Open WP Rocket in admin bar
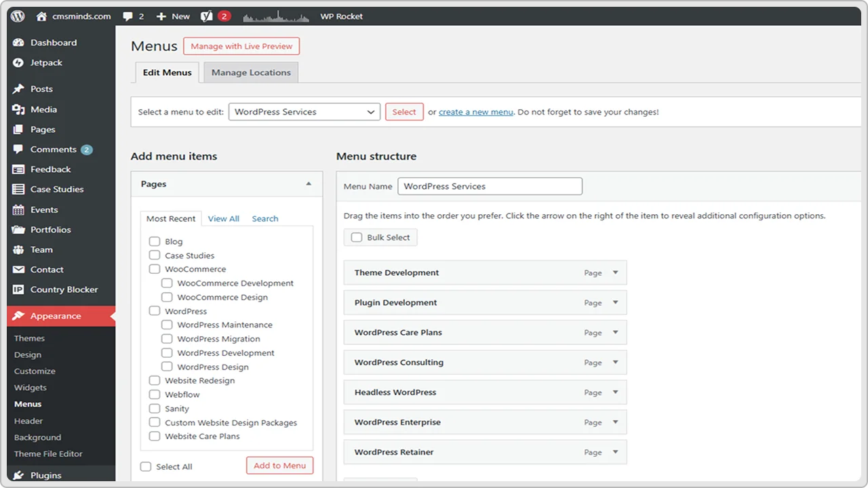 pos(341,16)
